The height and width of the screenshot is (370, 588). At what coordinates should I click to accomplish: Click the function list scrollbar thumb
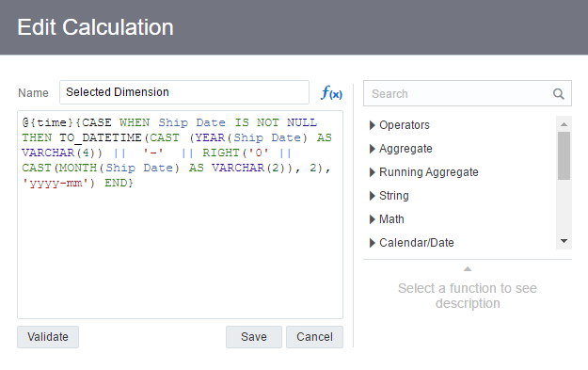[564, 155]
